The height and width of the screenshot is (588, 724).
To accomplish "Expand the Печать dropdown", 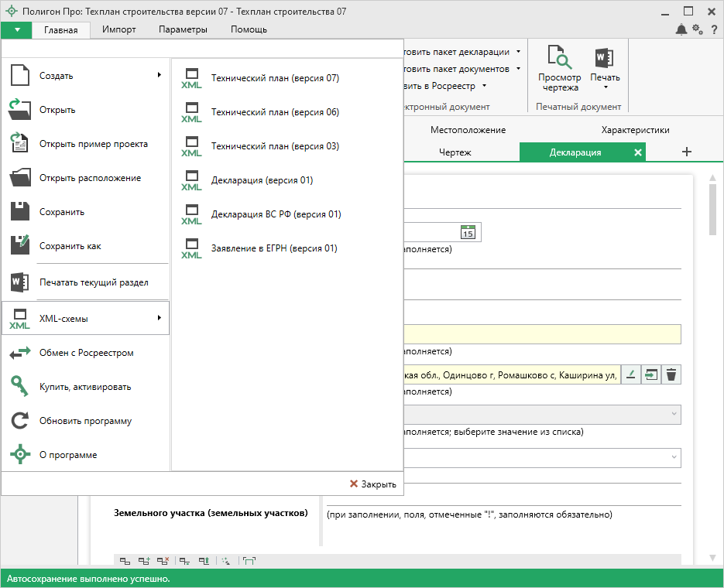I will (x=605, y=87).
